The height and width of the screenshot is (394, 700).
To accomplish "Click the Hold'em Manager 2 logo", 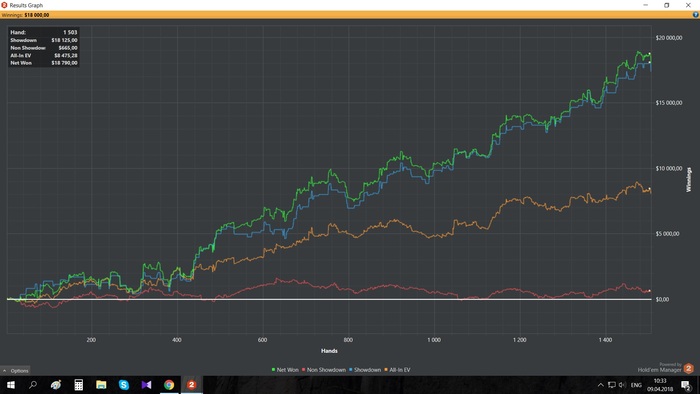I will (x=688, y=368).
